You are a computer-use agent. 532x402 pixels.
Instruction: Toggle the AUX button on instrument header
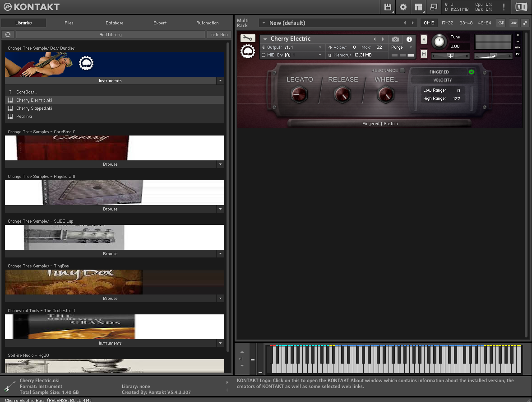pyautogui.click(x=518, y=47)
